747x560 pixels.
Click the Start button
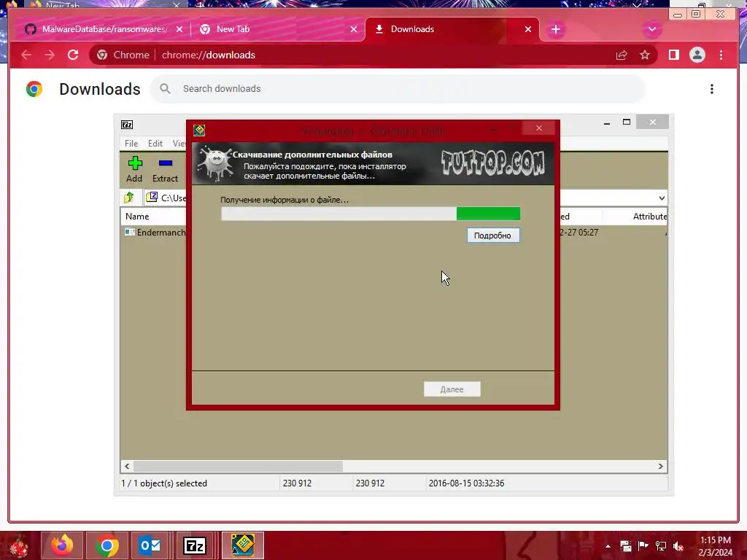pos(19,545)
